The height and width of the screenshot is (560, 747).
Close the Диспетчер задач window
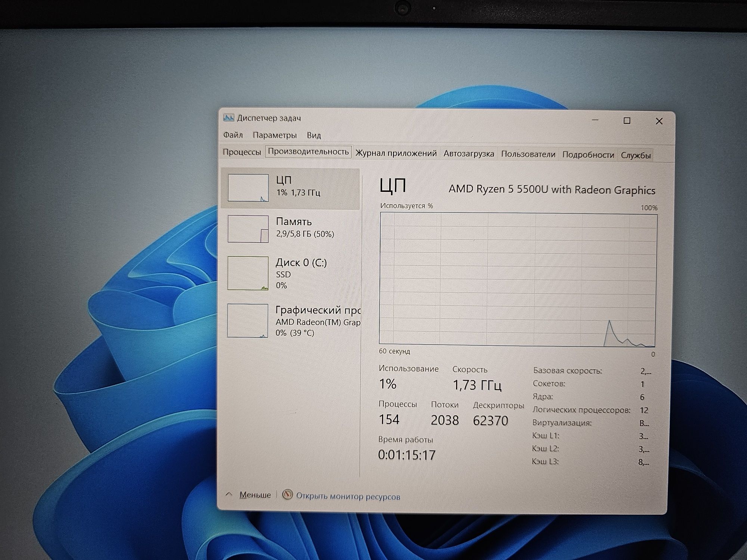pyautogui.click(x=659, y=121)
